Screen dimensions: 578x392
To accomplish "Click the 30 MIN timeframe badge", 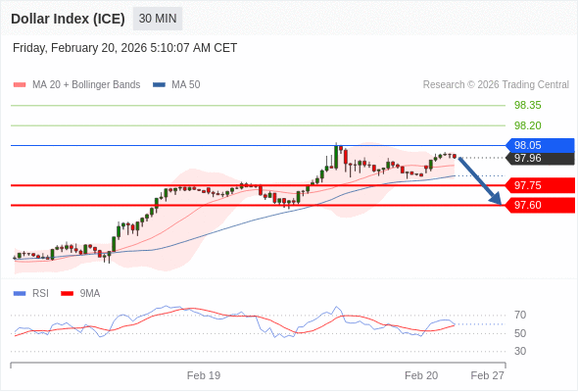I will coord(158,19).
